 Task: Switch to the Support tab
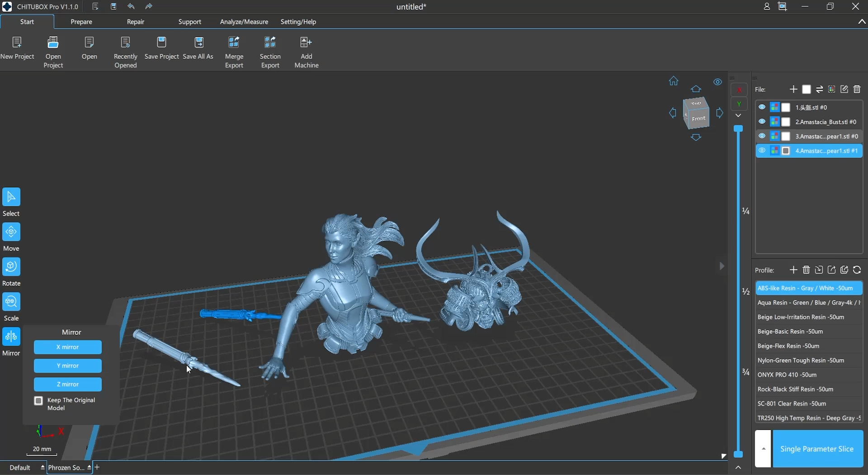coord(190,22)
